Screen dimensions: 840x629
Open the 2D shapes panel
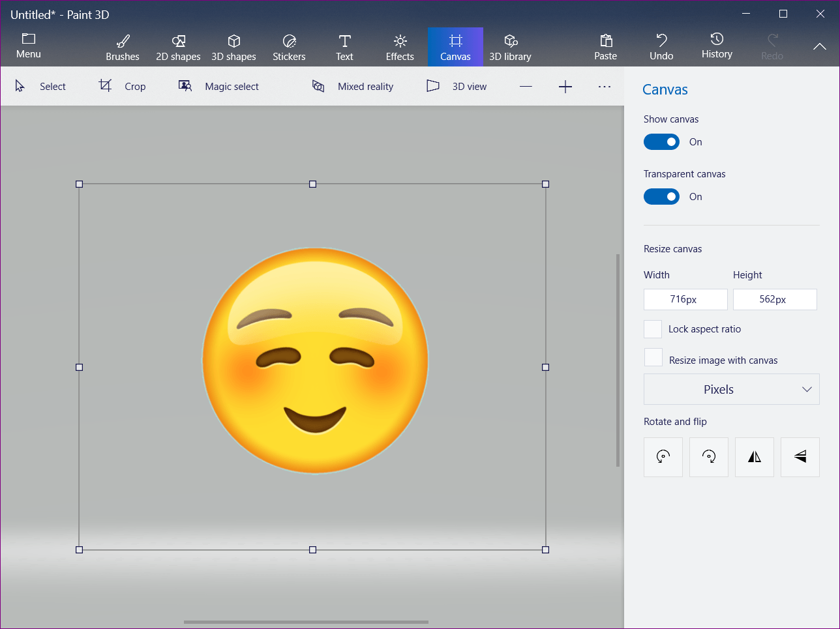click(178, 47)
